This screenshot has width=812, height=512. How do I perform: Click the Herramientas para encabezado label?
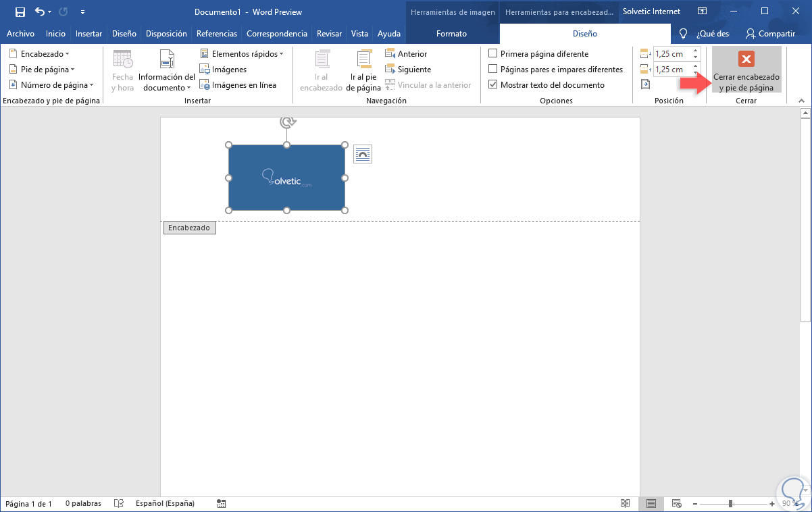pyautogui.click(x=559, y=12)
